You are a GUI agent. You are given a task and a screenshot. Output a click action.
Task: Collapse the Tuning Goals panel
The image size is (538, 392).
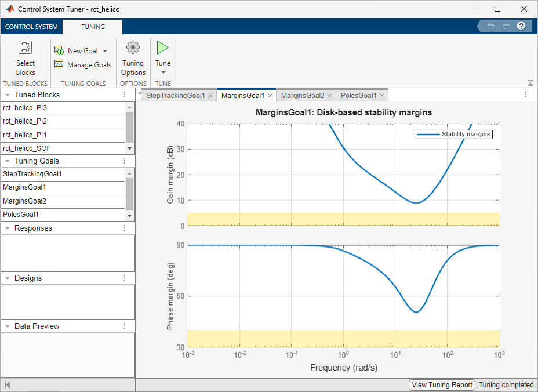(8, 161)
